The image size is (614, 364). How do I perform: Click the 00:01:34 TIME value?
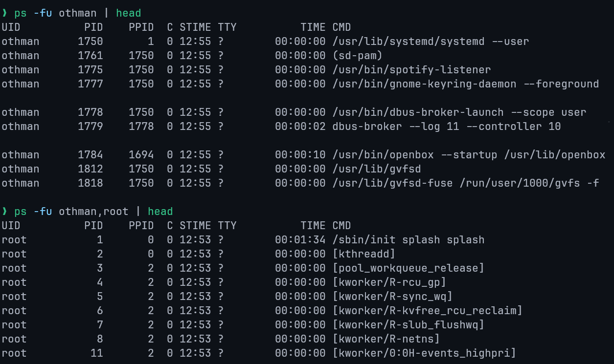pos(300,240)
